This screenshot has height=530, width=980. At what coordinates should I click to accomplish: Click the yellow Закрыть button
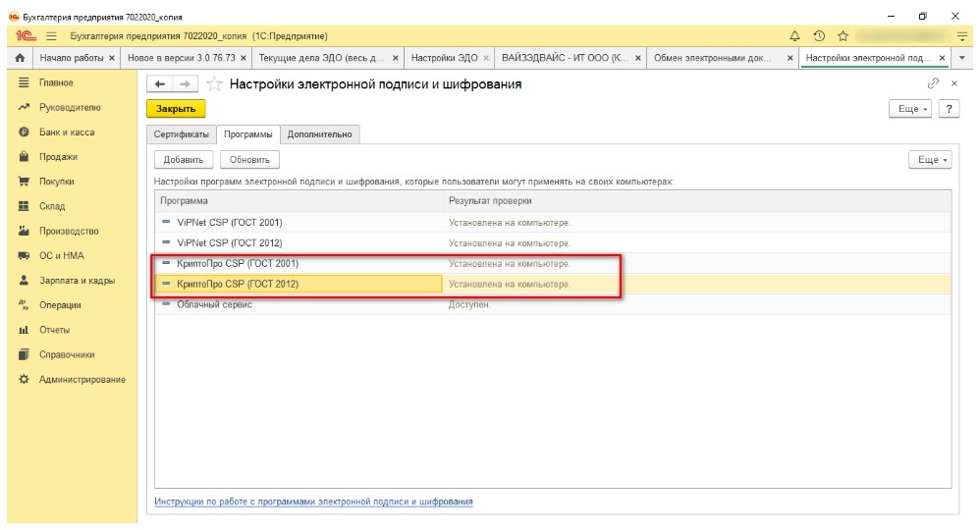[x=176, y=109]
